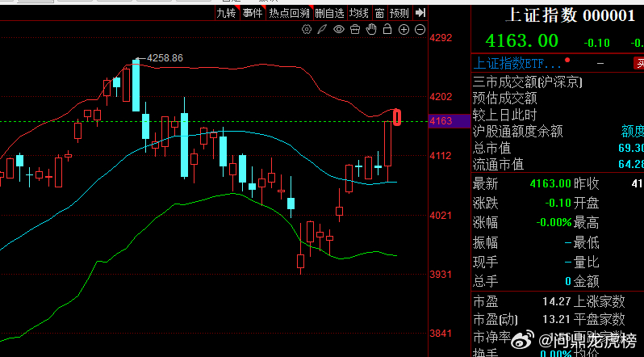Click the 4163 current price axis marker
This screenshot has height=357, width=644.
click(449, 121)
